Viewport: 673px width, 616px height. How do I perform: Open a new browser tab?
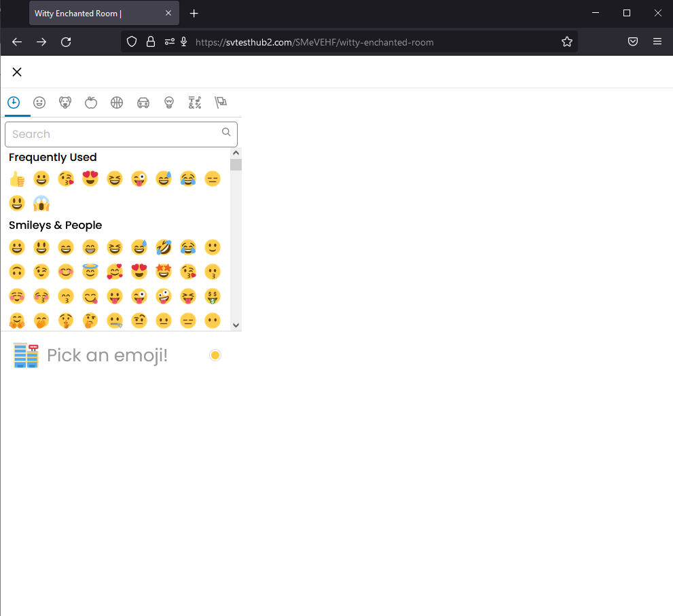click(194, 13)
